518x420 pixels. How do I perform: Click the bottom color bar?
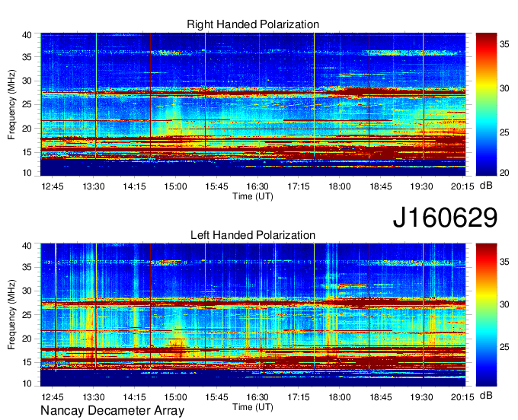(486, 315)
